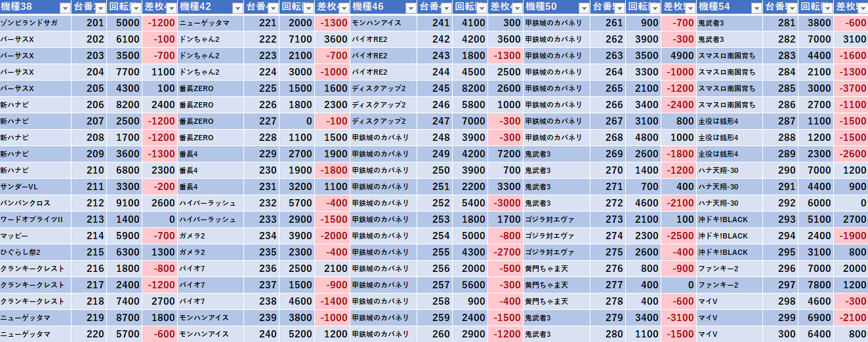Select the unit number 220 cell
This screenshot has height=342, width=868.
tap(89, 334)
